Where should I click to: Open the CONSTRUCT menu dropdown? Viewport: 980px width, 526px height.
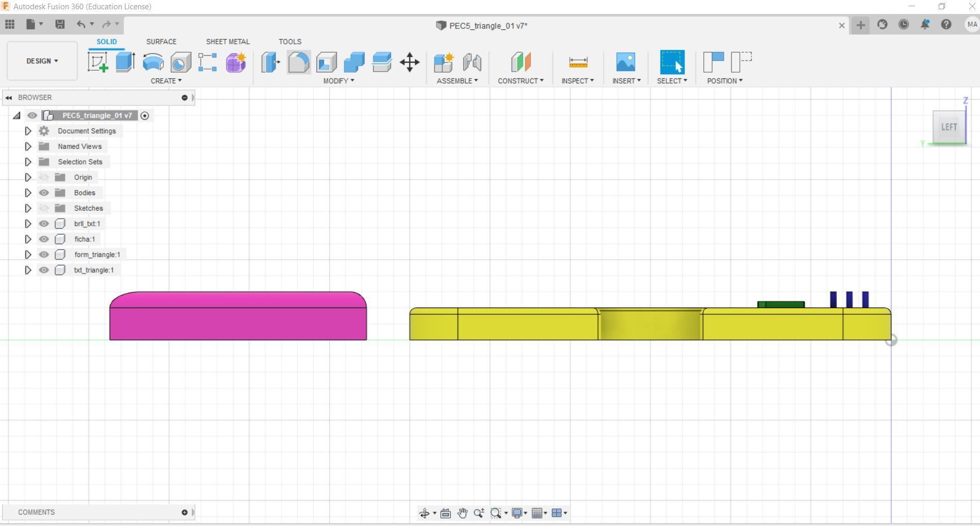(520, 81)
